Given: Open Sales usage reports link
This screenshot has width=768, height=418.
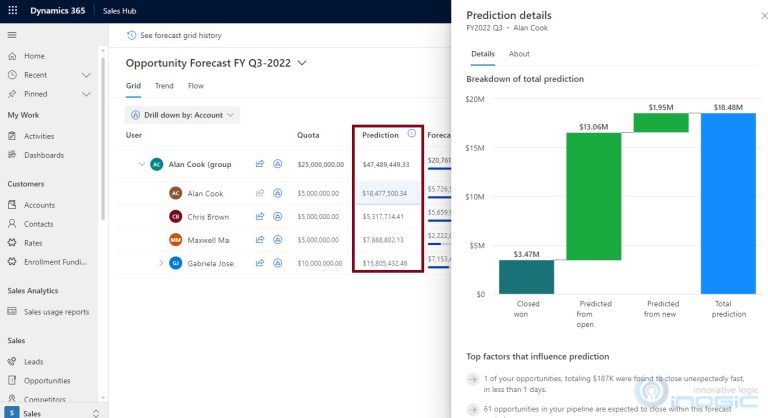Looking at the screenshot, I should click(x=56, y=312).
